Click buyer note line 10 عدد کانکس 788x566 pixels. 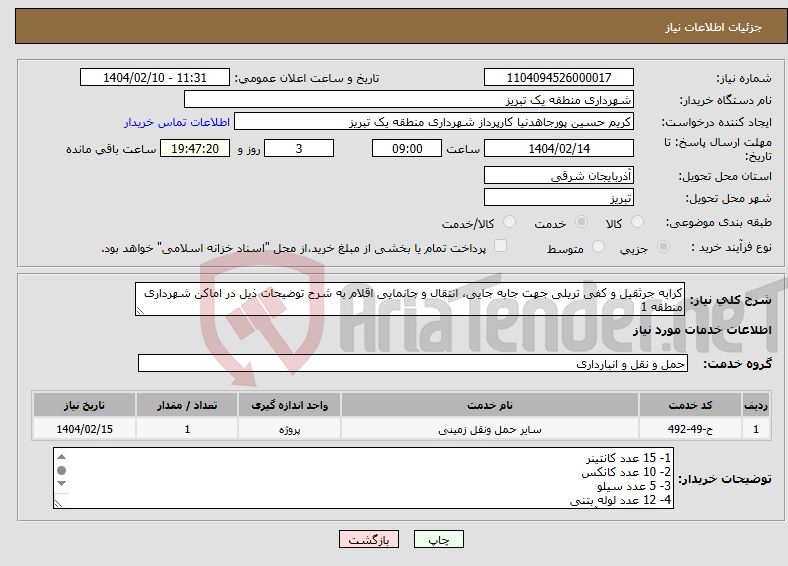point(626,472)
